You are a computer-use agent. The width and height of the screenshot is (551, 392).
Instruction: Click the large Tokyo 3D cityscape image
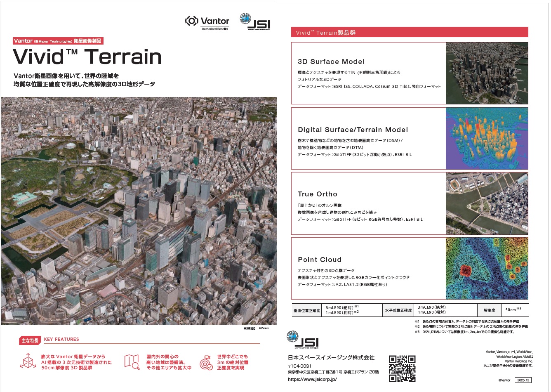139,210
